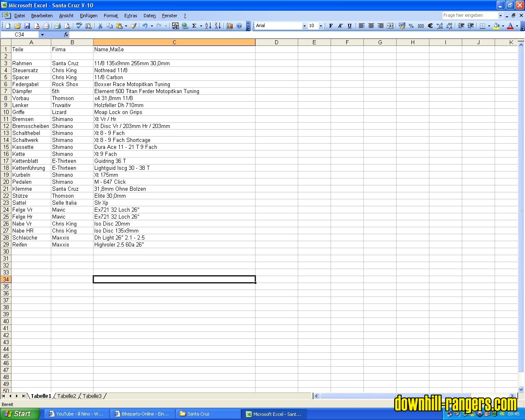Send the workbook as e-mail
Screen dimensions: 525x420
click(46, 26)
